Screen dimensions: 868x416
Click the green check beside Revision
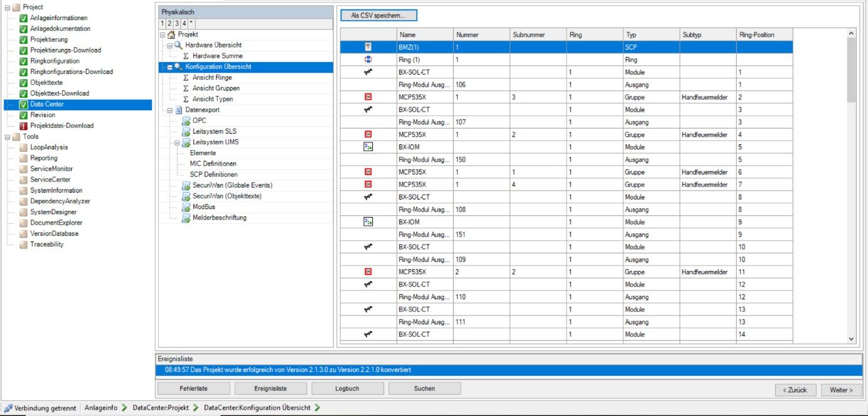[x=24, y=115]
